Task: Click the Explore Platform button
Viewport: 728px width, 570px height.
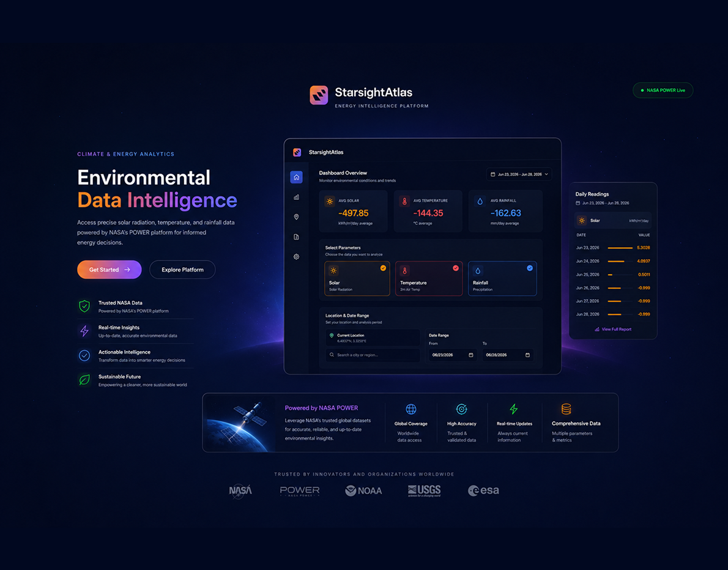Action: click(182, 270)
